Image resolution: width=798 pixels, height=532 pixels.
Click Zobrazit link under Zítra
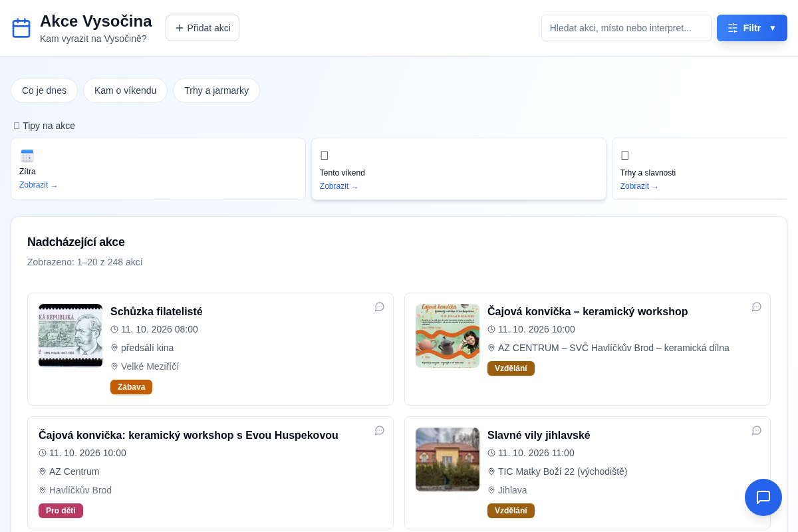tap(39, 185)
